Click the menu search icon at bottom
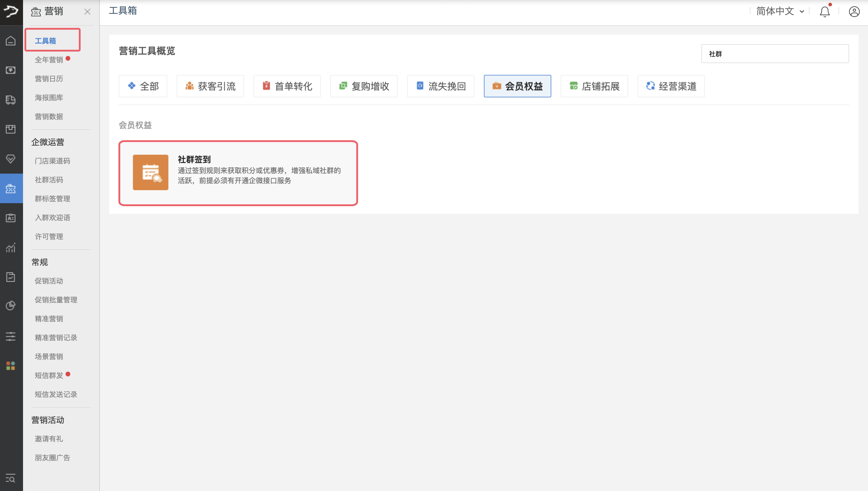868x491 pixels. (11, 478)
